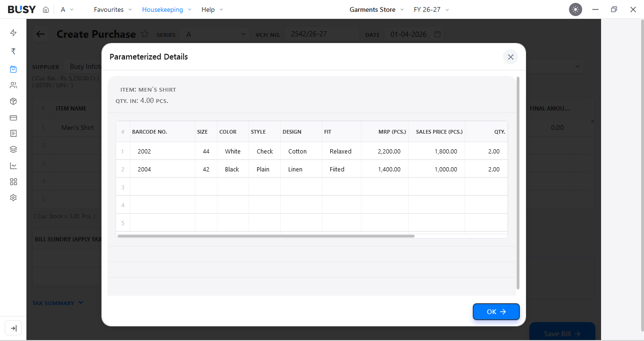Open the card payment sidebar icon
644x341 pixels.
click(13, 118)
